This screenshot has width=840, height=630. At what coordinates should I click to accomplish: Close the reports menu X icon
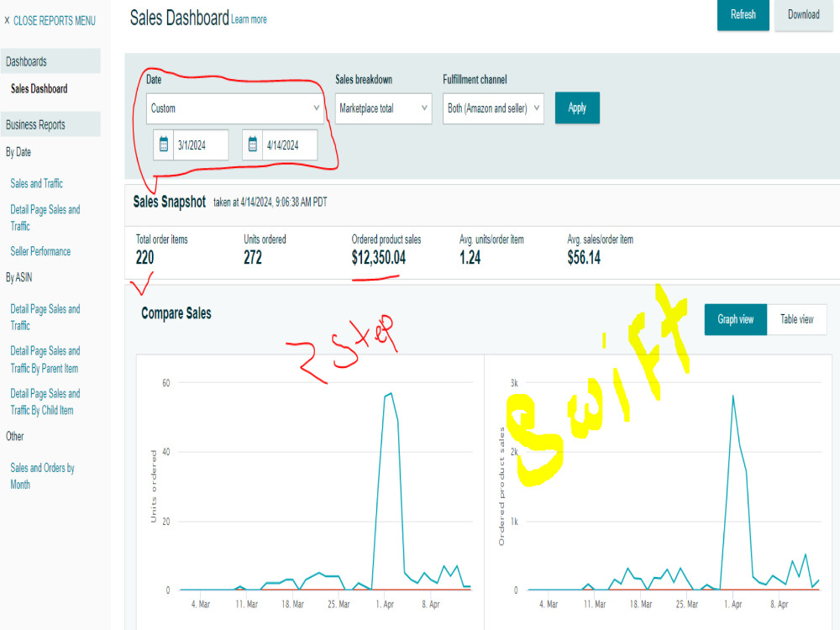tap(7, 20)
